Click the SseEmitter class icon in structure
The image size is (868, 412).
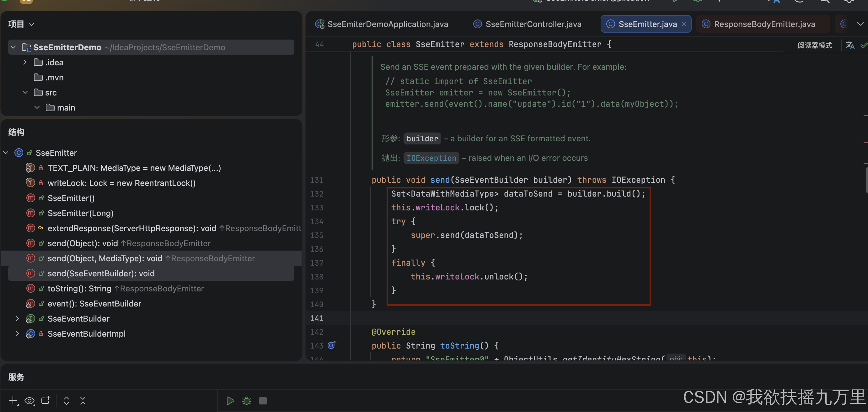tap(19, 153)
